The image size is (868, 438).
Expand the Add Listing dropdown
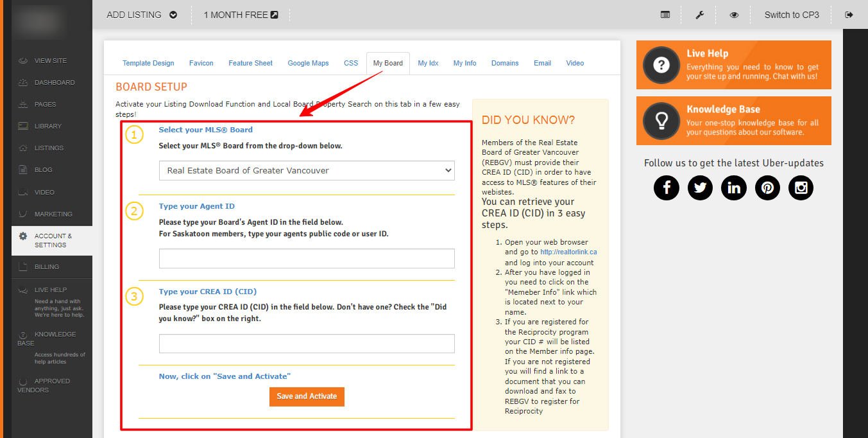[142, 15]
